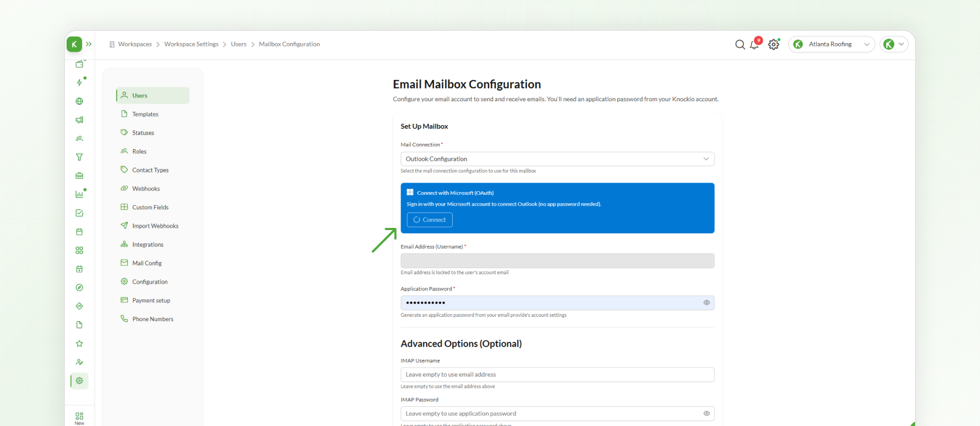Select Statuses in settings menu

pos(153,133)
